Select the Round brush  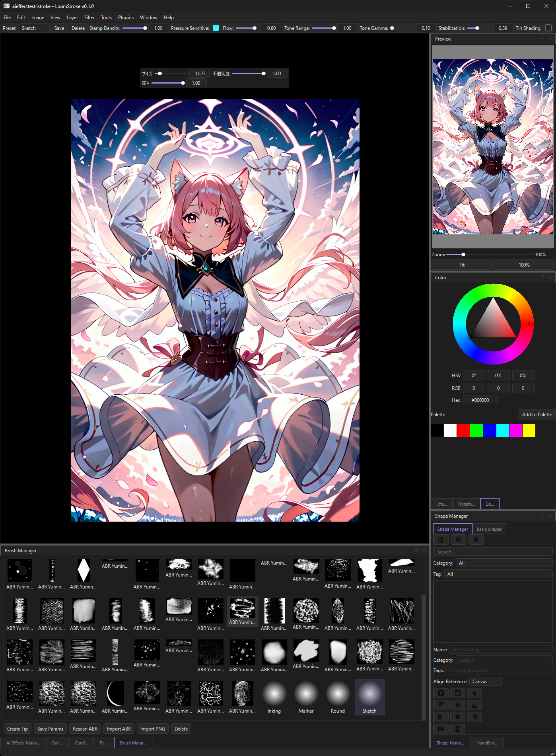tap(338, 697)
